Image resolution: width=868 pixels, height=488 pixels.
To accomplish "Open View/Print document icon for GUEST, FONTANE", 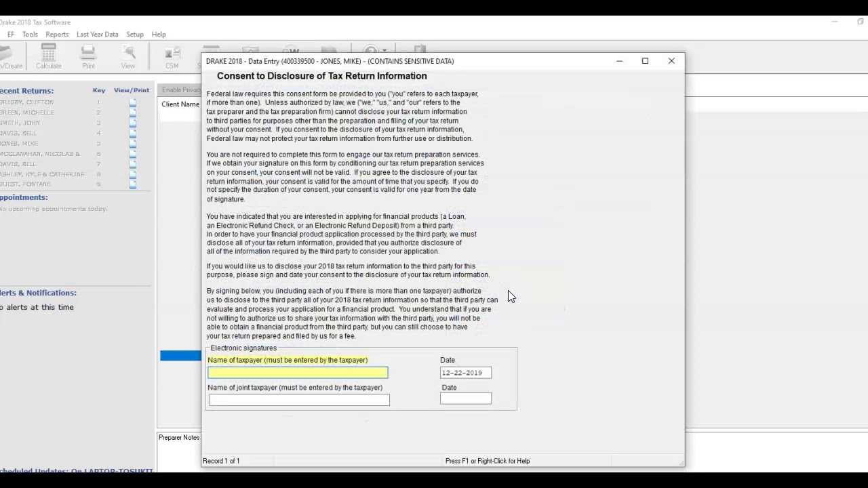I will pyautogui.click(x=133, y=184).
